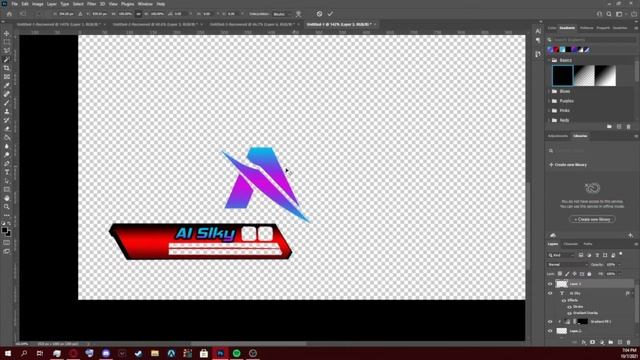Toggle the Stroke effect visibility eye
The width and height of the screenshot is (640, 360).
click(569, 307)
